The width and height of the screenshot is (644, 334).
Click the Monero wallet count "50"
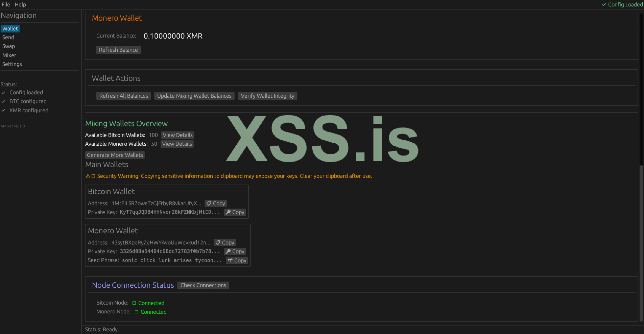click(154, 144)
